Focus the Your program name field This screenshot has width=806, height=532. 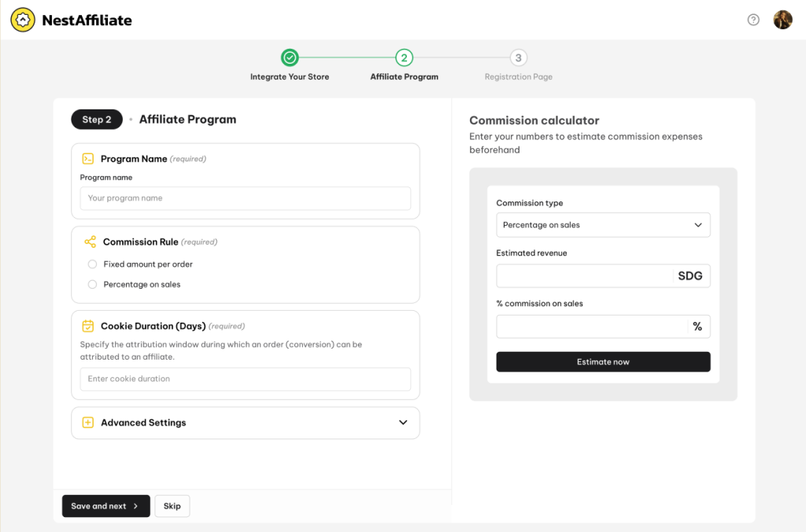coord(246,198)
